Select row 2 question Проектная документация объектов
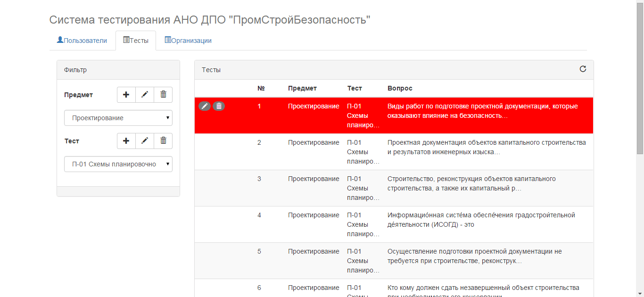The image size is (644, 297). [487, 147]
